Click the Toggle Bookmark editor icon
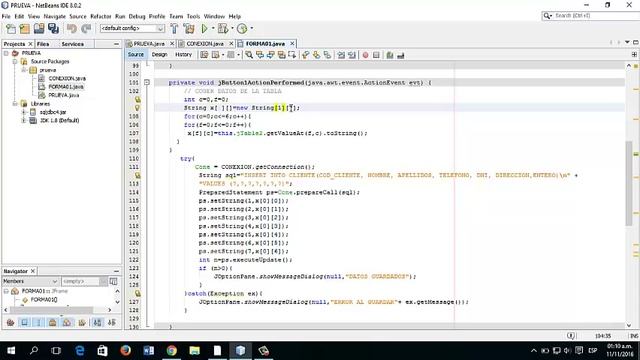The image size is (640, 360). 327,55
